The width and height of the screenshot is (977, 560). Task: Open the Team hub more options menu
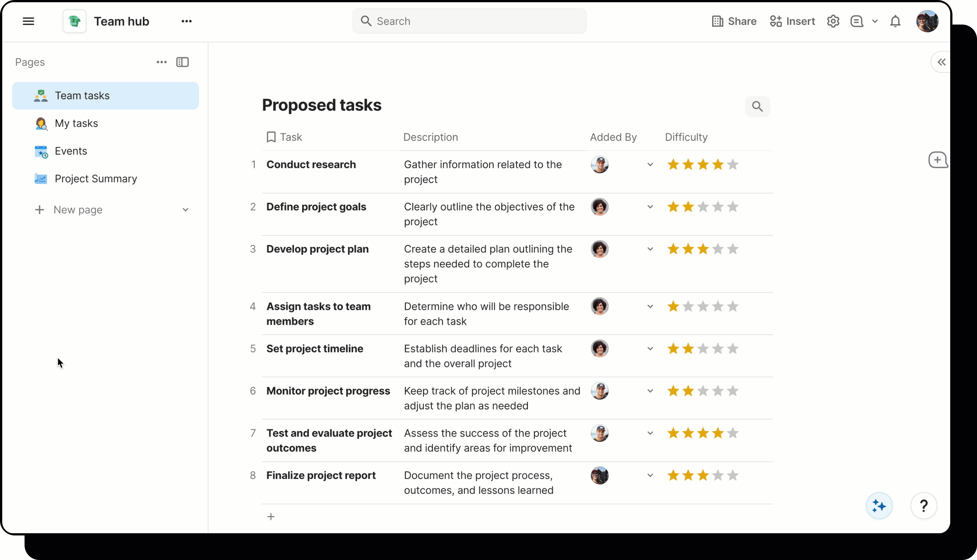point(186,21)
